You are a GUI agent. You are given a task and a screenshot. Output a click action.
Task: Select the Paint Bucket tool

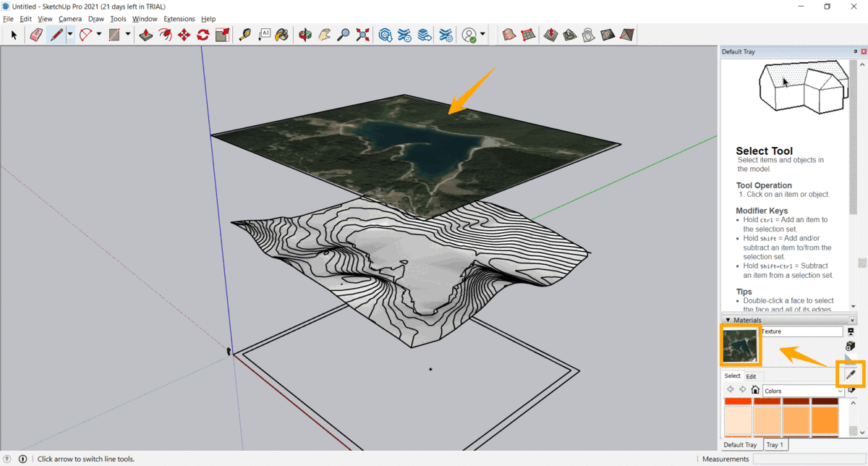click(281, 34)
